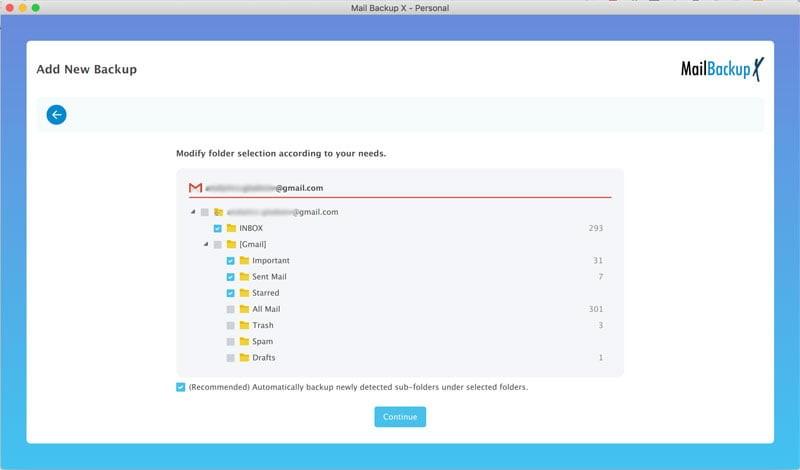Check the All Mail checkbox
Image resolution: width=800 pixels, height=470 pixels.
[x=231, y=309]
